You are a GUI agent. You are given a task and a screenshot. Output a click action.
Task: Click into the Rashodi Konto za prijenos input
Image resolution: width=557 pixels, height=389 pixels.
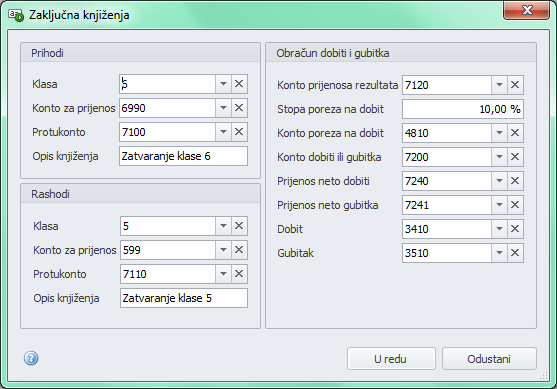[168, 250]
